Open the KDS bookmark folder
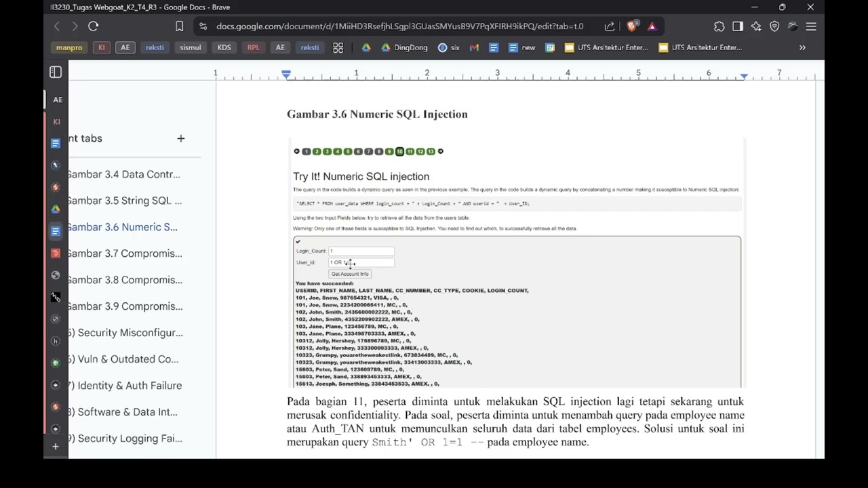Image resolution: width=868 pixels, height=488 pixels. click(224, 47)
